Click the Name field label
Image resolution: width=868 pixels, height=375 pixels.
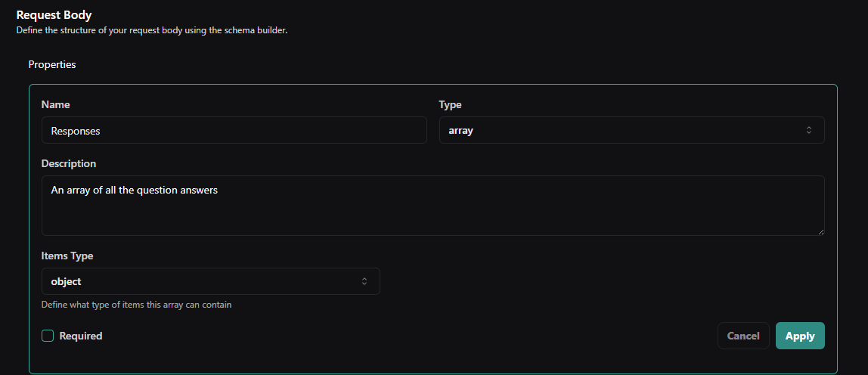pyautogui.click(x=55, y=104)
